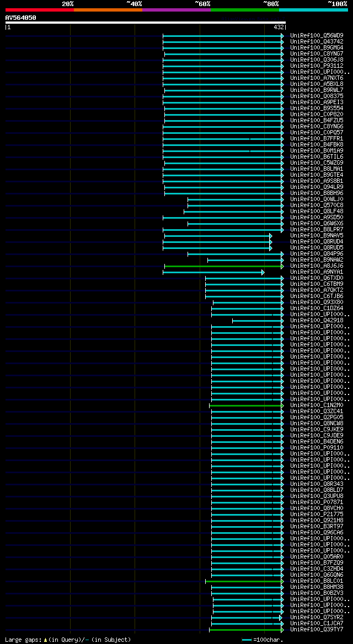Select the UniRef100_Q6TXD0 label
This screenshot has width=353, height=644.
317,278
